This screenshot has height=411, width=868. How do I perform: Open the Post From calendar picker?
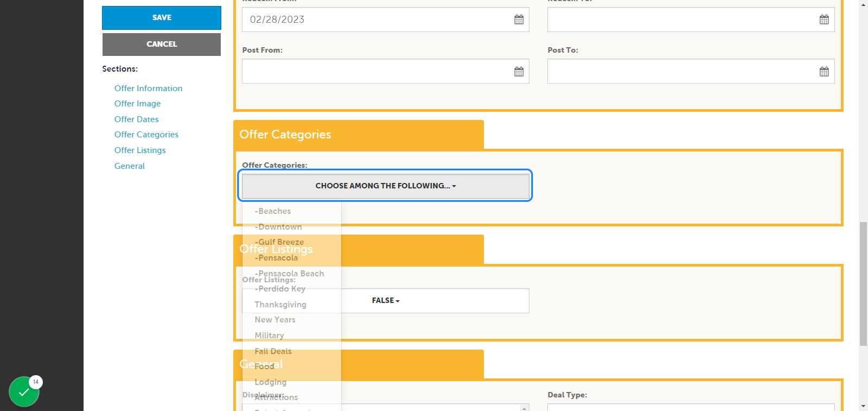coord(519,72)
